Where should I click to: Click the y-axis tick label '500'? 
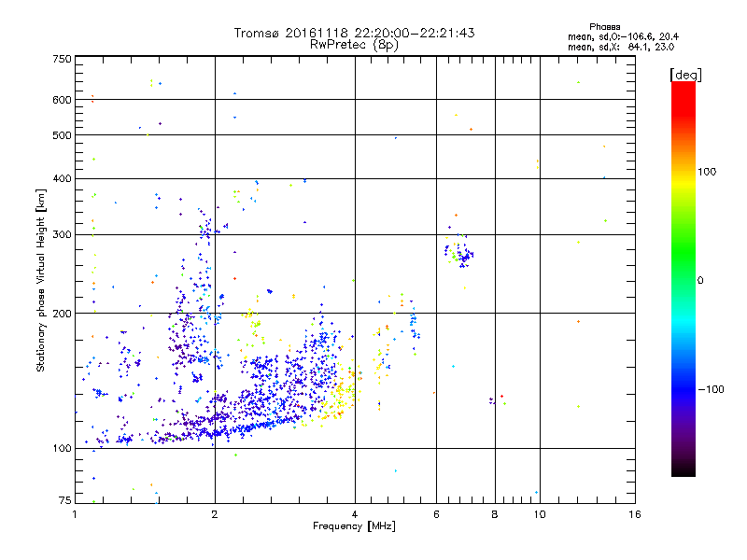pyautogui.click(x=62, y=135)
